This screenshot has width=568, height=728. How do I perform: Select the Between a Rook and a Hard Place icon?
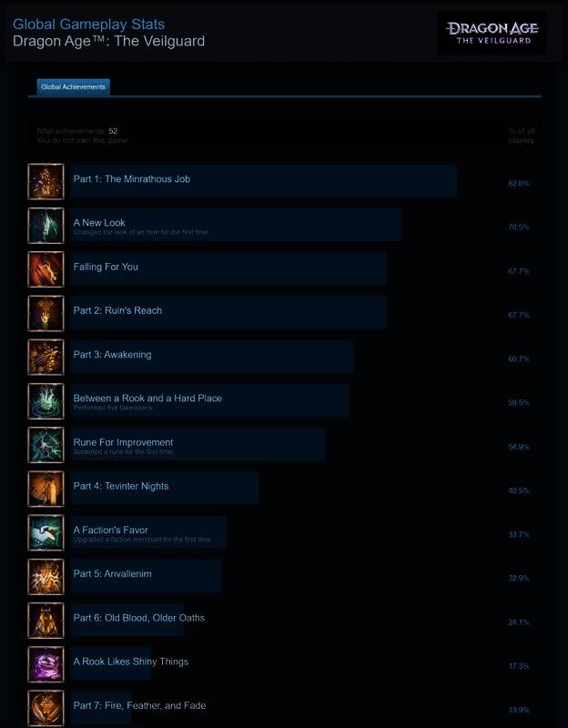click(x=46, y=401)
